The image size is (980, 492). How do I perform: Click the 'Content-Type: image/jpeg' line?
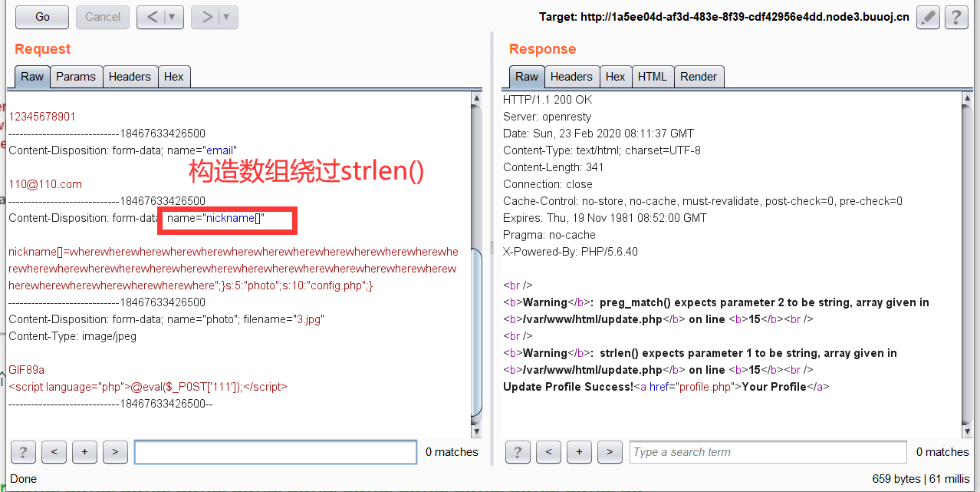tap(71, 336)
